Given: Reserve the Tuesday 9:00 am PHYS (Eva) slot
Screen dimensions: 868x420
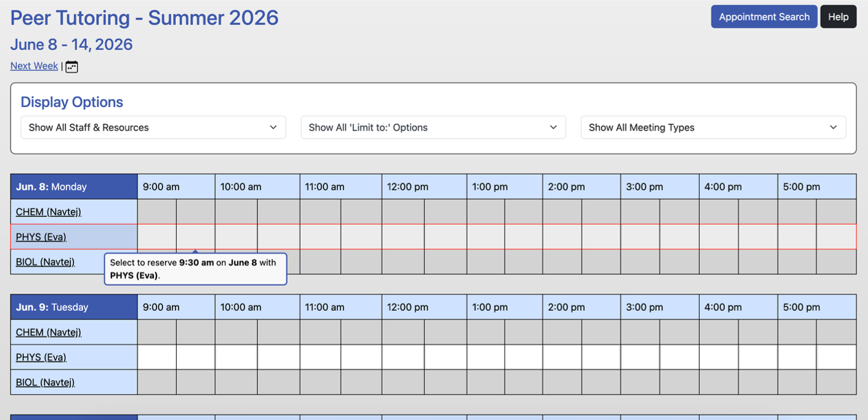Looking at the screenshot, I should (x=157, y=357).
